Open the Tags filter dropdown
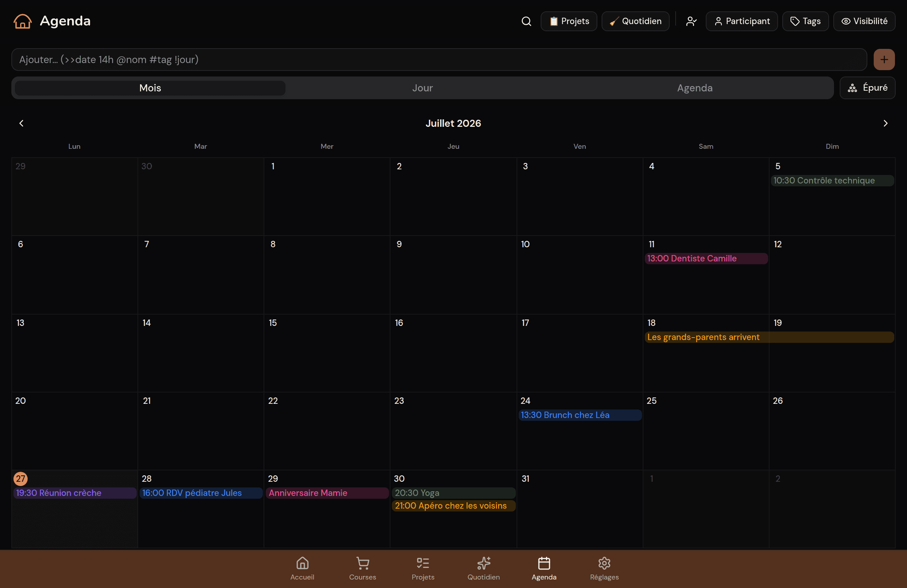Viewport: 907px width, 588px height. click(805, 21)
